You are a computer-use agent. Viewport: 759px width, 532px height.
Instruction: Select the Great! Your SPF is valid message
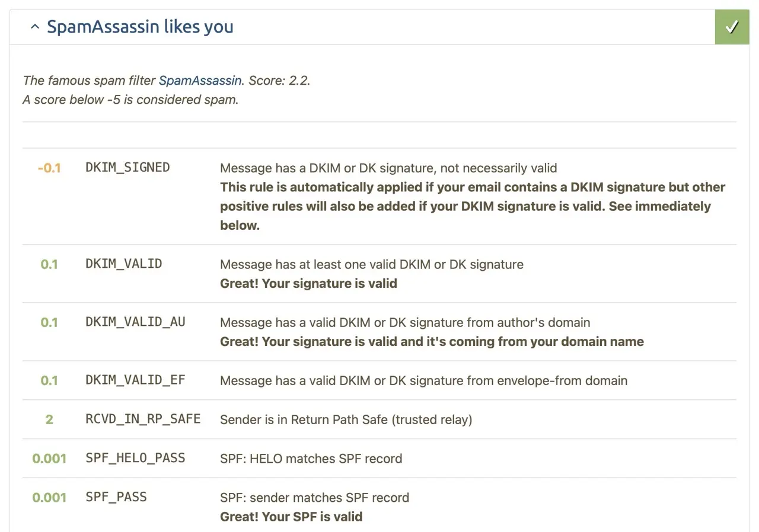coord(291,517)
